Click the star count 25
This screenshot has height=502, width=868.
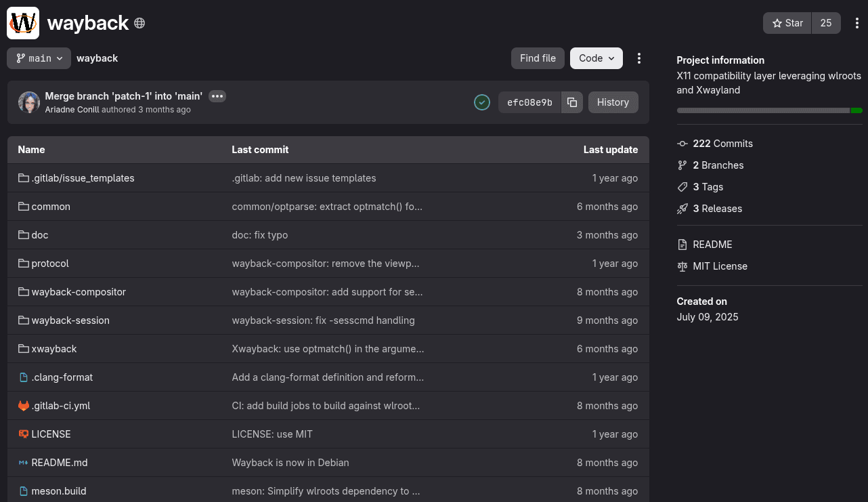tap(826, 23)
